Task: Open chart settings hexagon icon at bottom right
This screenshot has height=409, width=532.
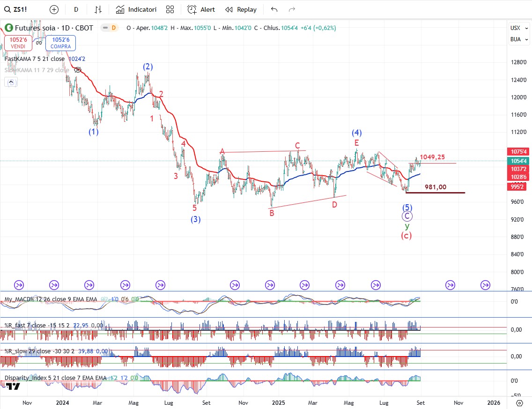Action: (519, 403)
